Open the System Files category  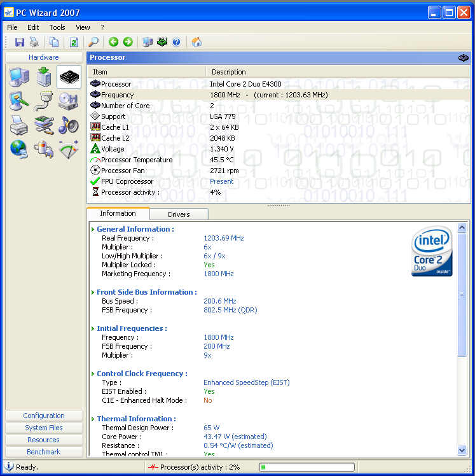pyautogui.click(x=44, y=428)
